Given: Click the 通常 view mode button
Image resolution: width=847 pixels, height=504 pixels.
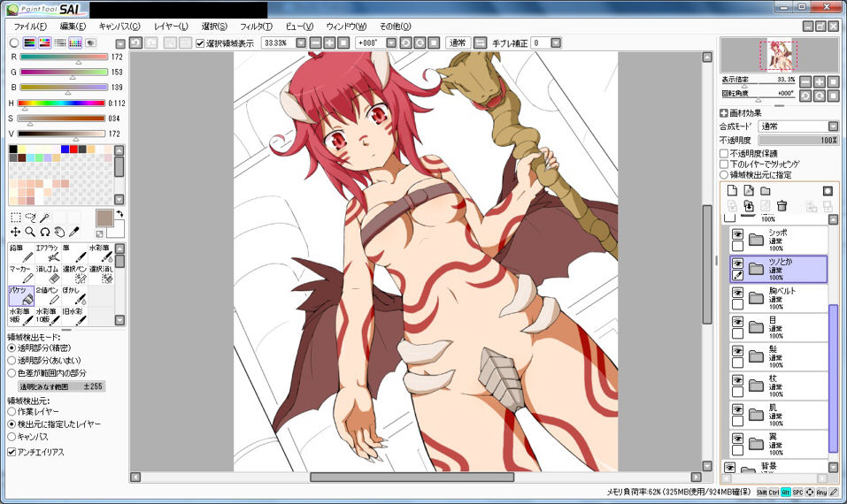Looking at the screenshot, I should (458, 42).
